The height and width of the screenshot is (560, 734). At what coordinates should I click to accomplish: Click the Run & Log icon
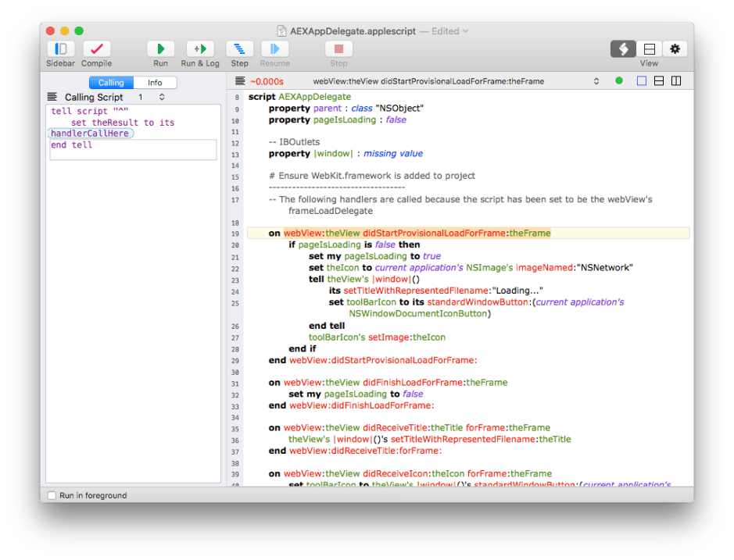point(199,48)
